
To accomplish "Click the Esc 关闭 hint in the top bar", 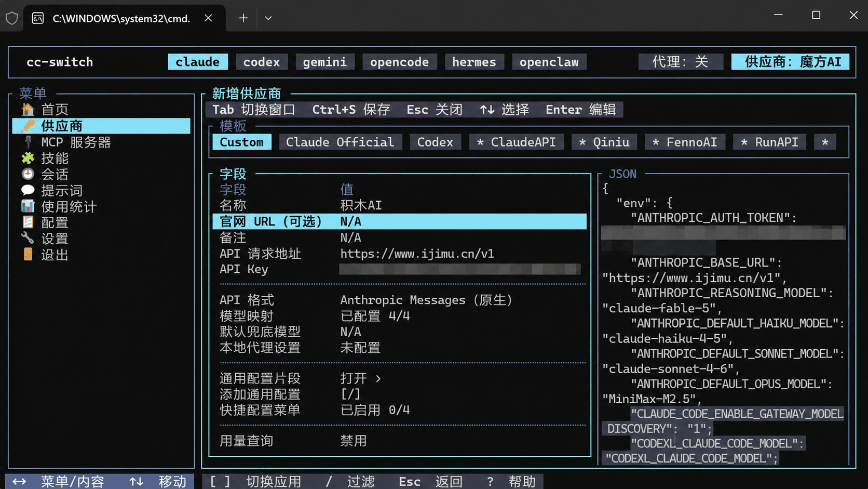I will [435, 110].
